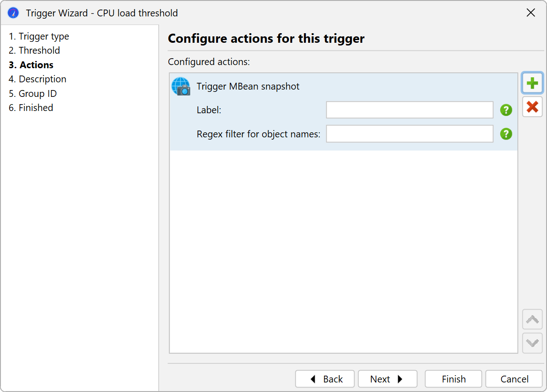547x392 pixels.
Task: Navigate to the Group ID step
Action: [x=33, y=94]
